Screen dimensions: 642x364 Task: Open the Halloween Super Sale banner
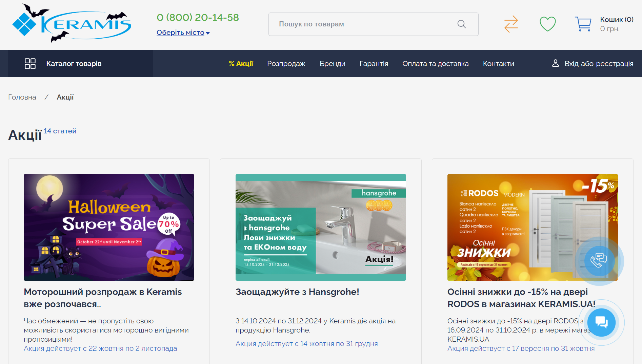click(x=109, y=227)
